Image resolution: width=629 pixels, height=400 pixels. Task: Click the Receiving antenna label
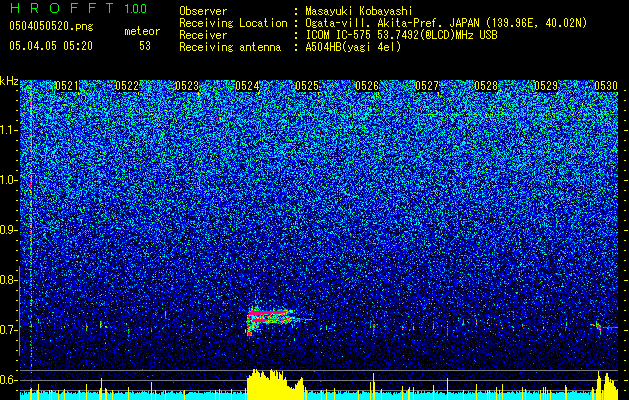pyautogui.click(x=230, y=47)
